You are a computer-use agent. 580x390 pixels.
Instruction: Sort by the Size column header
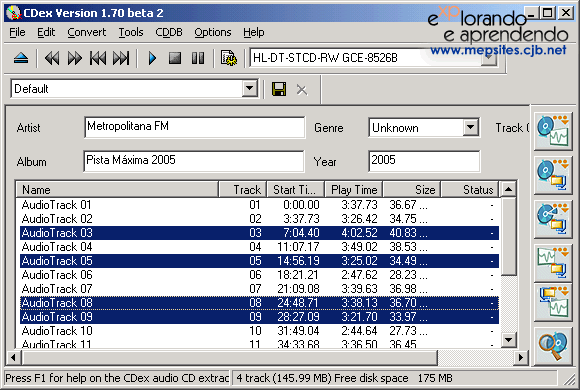click(412, 190)
